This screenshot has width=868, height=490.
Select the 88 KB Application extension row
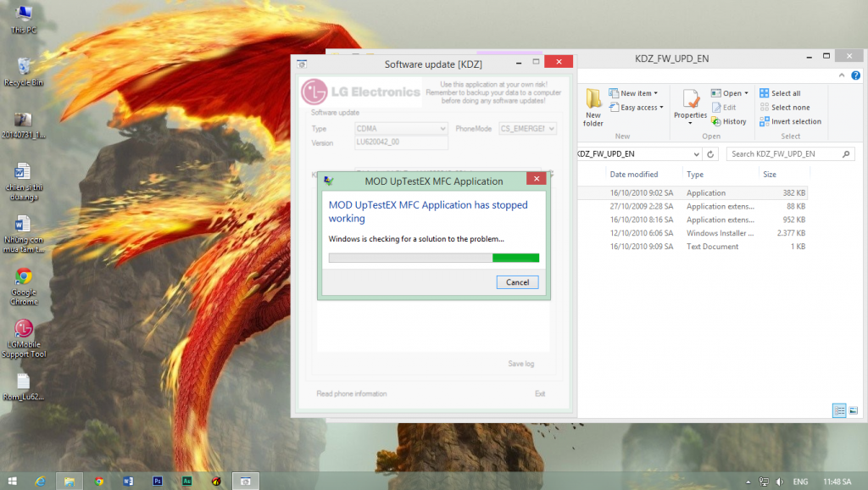(692, 206)
